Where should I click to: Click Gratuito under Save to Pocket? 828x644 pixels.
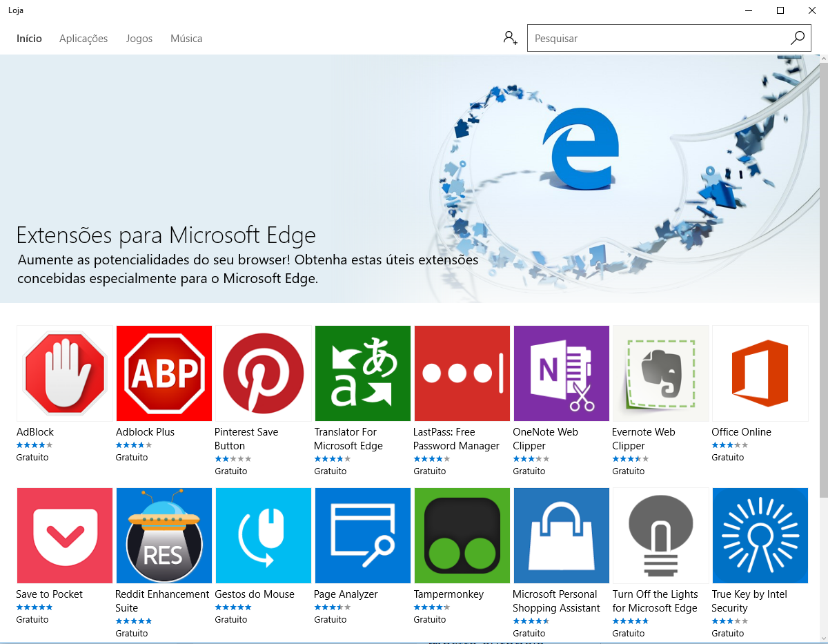[32, 620]
